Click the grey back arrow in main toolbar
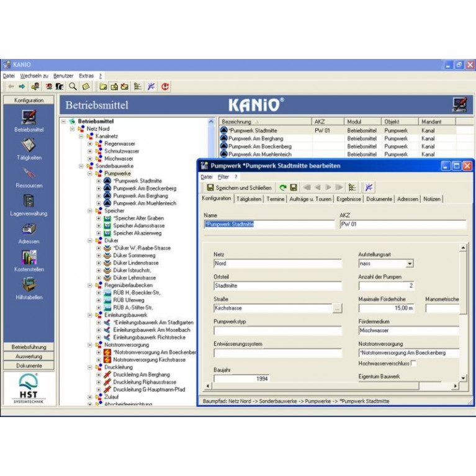This screenshot has height=476, width=476. (x=11, y=87)
